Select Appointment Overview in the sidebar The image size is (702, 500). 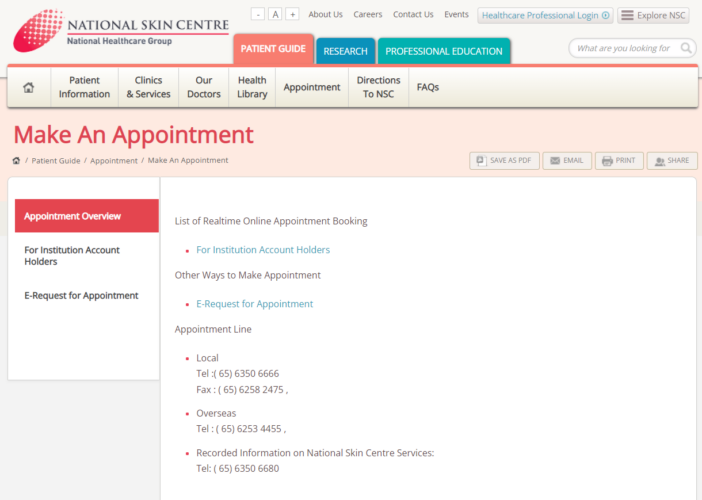click(87, 216)
